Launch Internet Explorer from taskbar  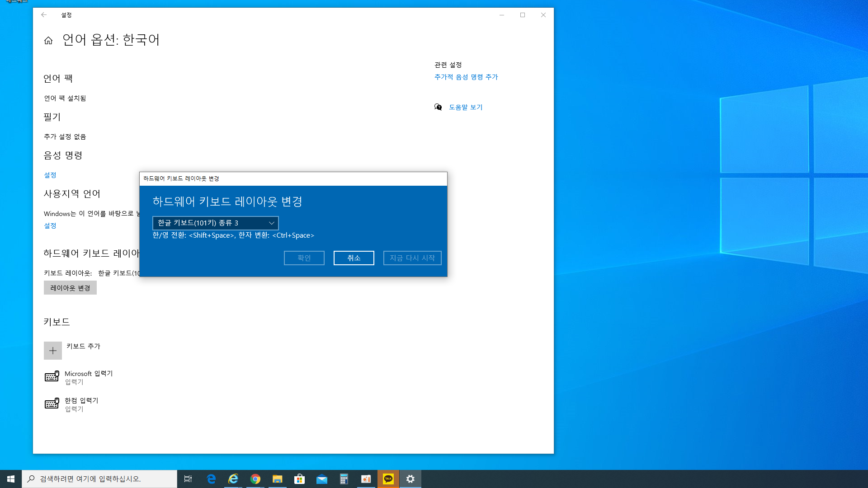[233, 479]
